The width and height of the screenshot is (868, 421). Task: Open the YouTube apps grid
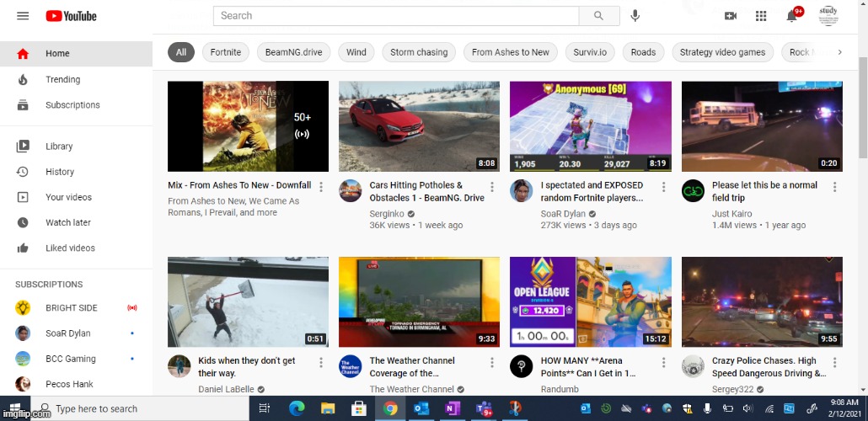(761, 16)
